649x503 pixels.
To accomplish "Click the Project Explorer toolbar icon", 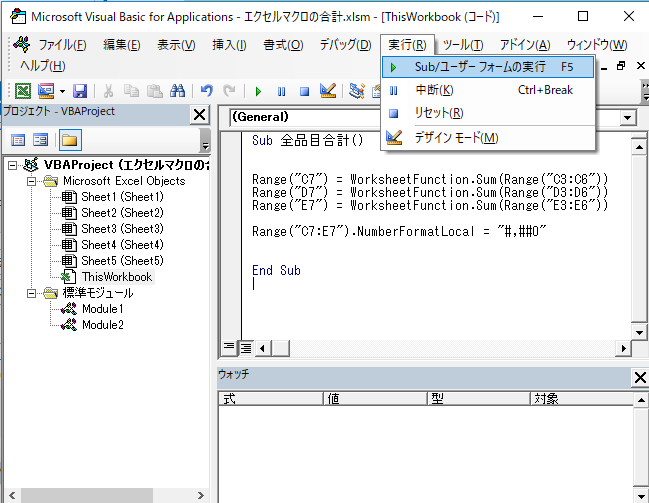I will [x=356, y=91].
